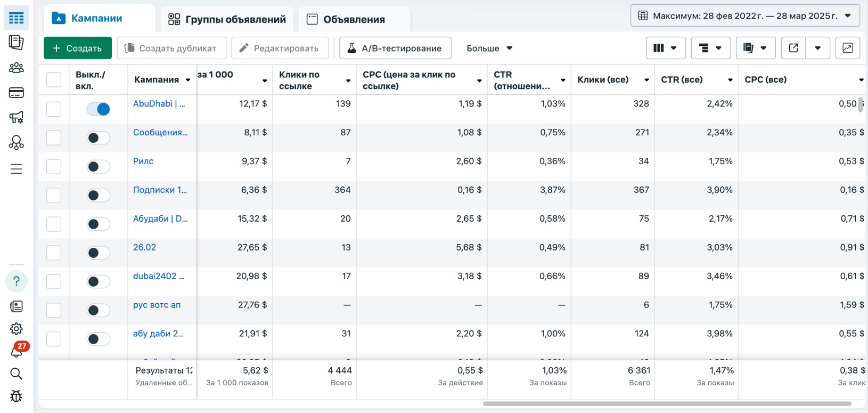This screenshot has height=413, width=868.
Task: Enable the Рилс campaign toggle
Action: (x=99, y=167)
